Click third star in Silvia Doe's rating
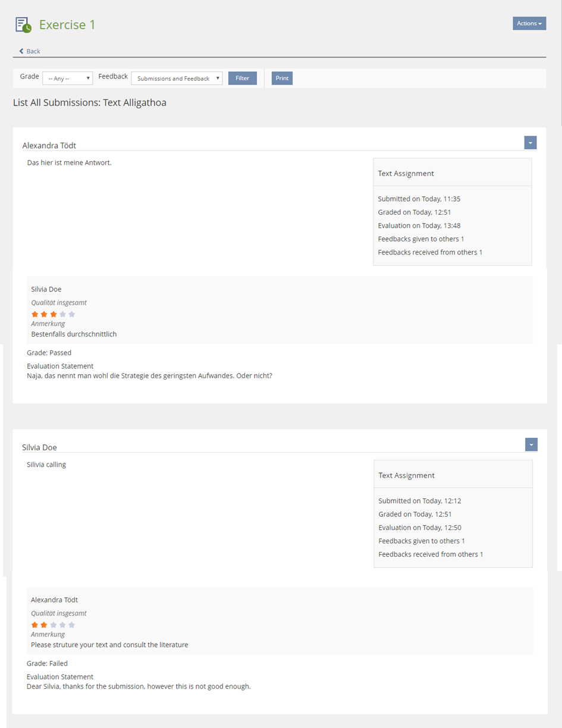This screenshot has height=728, width=562. 54,314
